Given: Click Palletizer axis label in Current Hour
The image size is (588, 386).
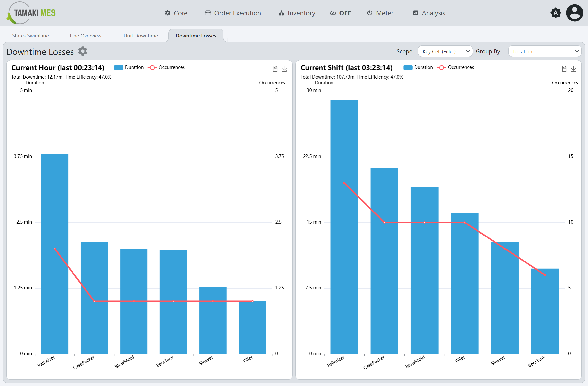Looking at the screenshot, I should tap(46, 361).
